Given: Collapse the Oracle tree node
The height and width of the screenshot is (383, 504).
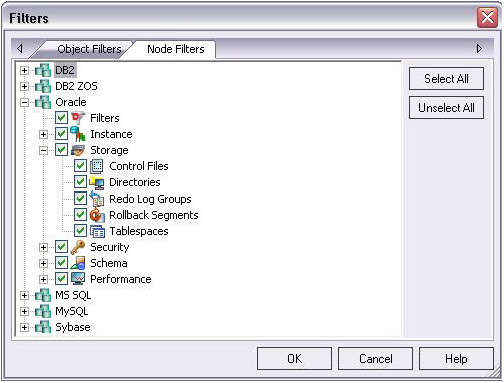Looking at the screenshot, I should pyautogui.click(x=24, y=102).
